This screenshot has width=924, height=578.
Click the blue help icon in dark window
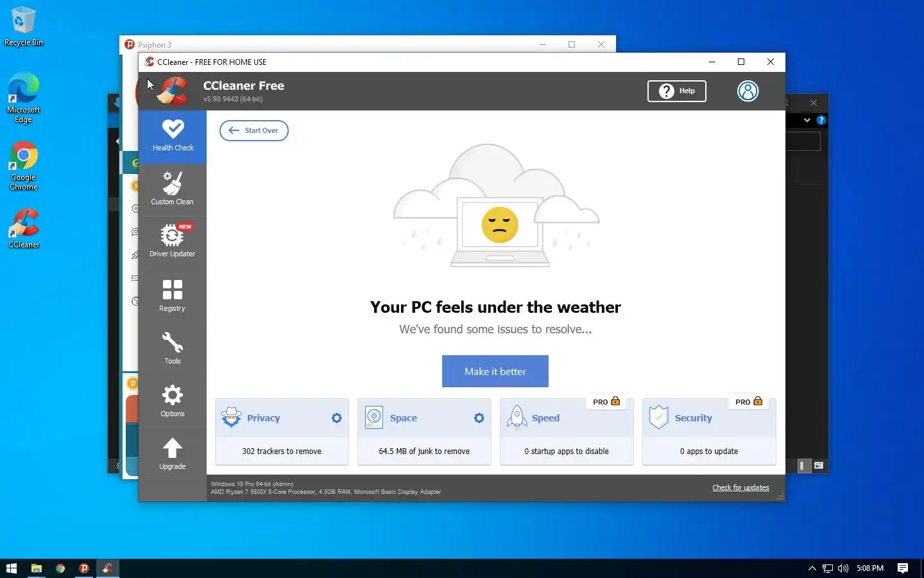(821, 120)
